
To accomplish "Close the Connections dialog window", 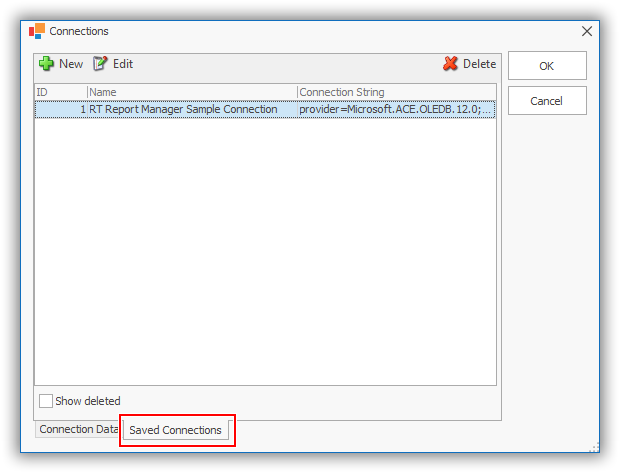I will [587, 31].
